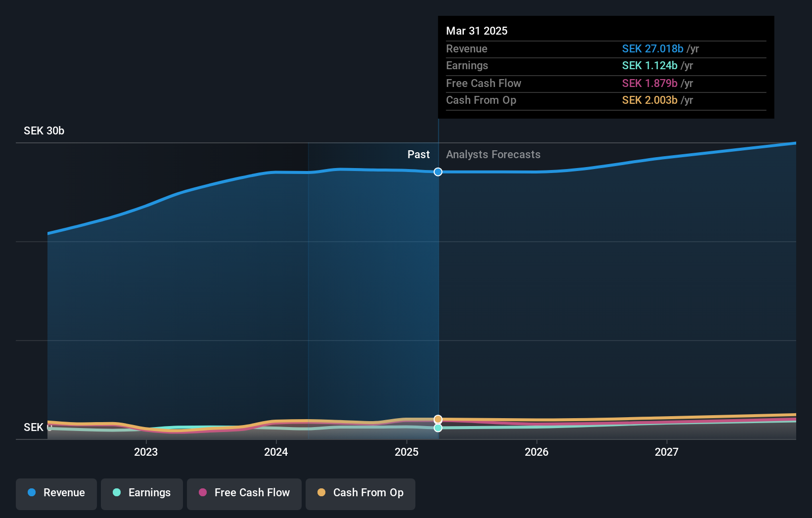The image size is (812, 518).
Task: Click the 2024 x-axis label
Action: click(x=276, y=452)
